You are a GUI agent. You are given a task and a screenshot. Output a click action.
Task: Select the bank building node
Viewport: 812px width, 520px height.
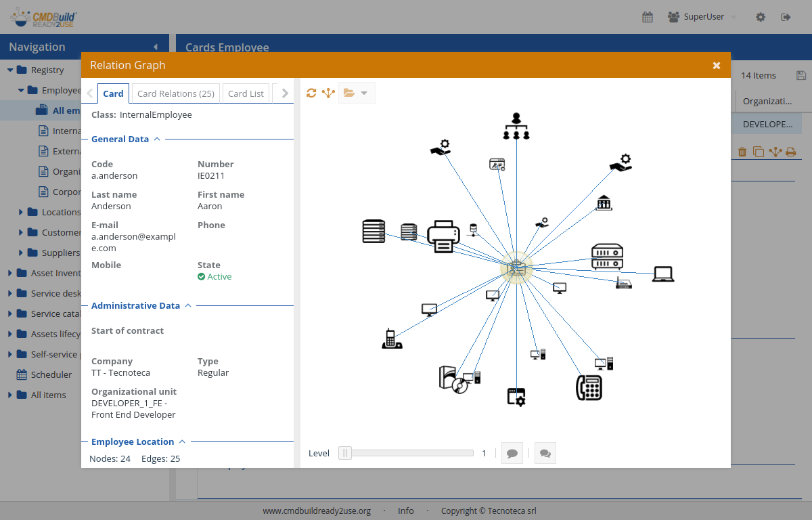604,202
